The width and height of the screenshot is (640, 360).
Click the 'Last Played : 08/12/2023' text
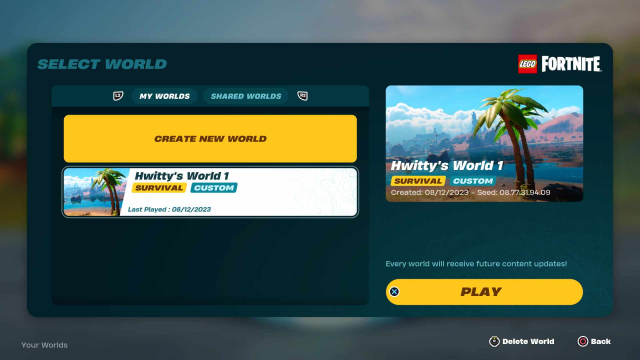click(169, 209)
